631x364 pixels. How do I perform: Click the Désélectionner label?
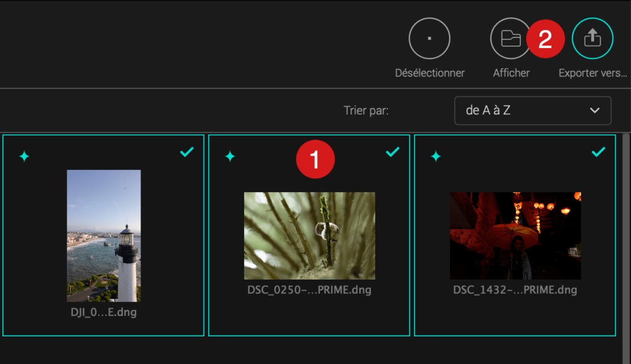[429, 73]
